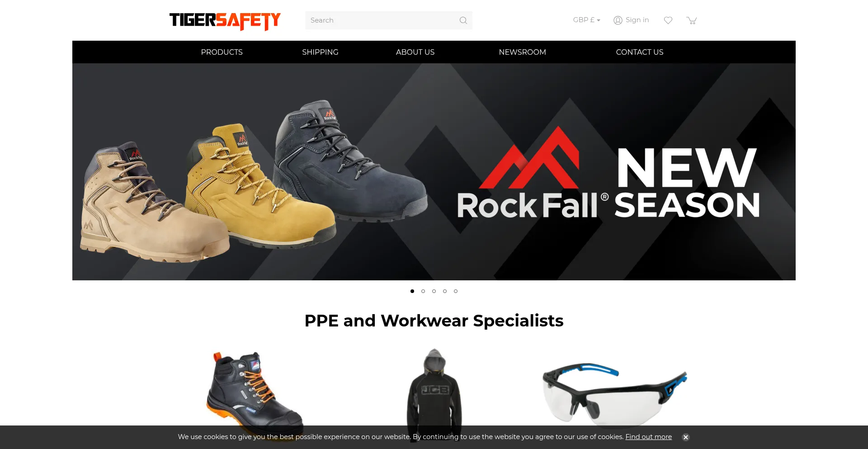Dismiss the cookie notice with X
868x449 pixels.
pos(686,437)
